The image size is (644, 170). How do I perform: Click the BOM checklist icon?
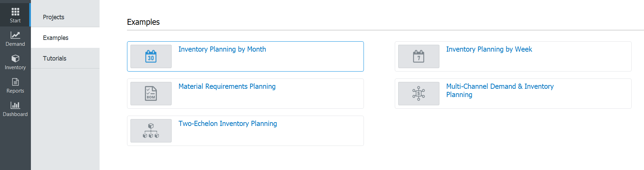click(151, 94)
